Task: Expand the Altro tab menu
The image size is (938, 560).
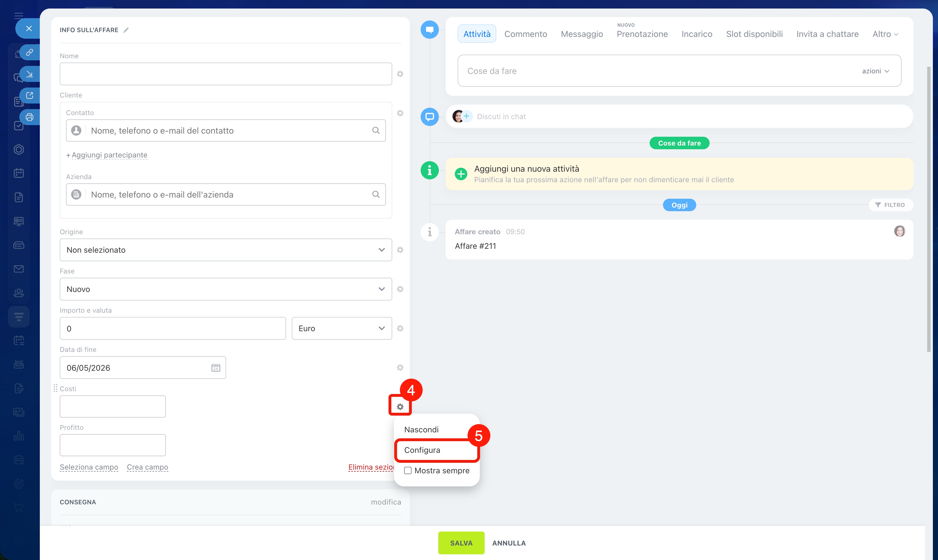Action: (x=885, y=34)
